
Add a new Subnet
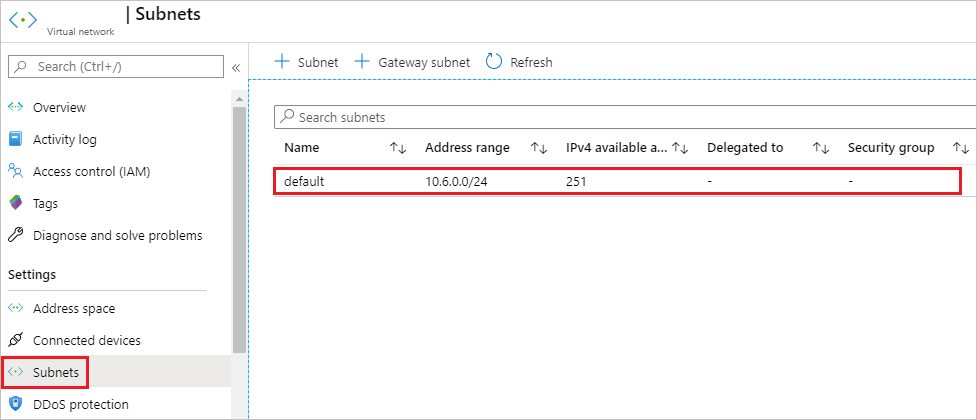click(307, 62)
